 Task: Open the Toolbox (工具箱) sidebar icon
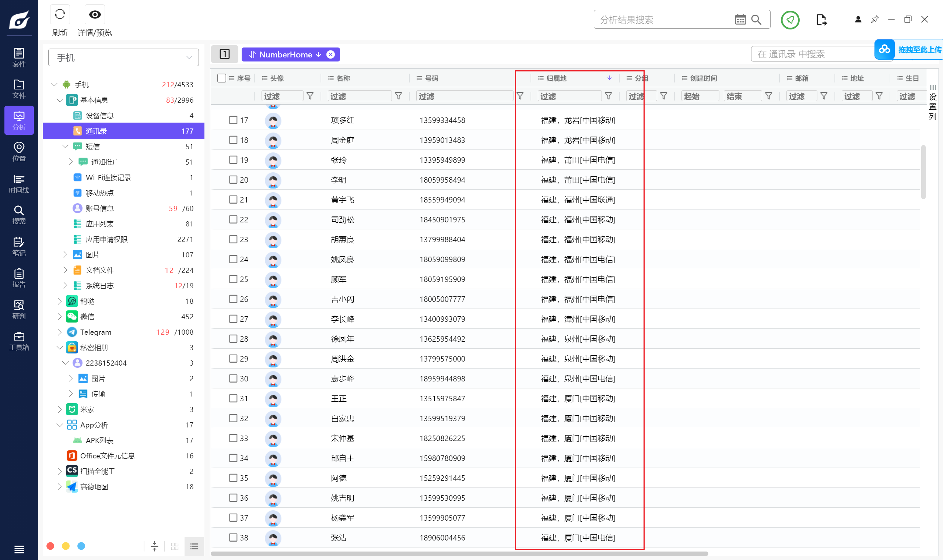[x=19, y=341]
